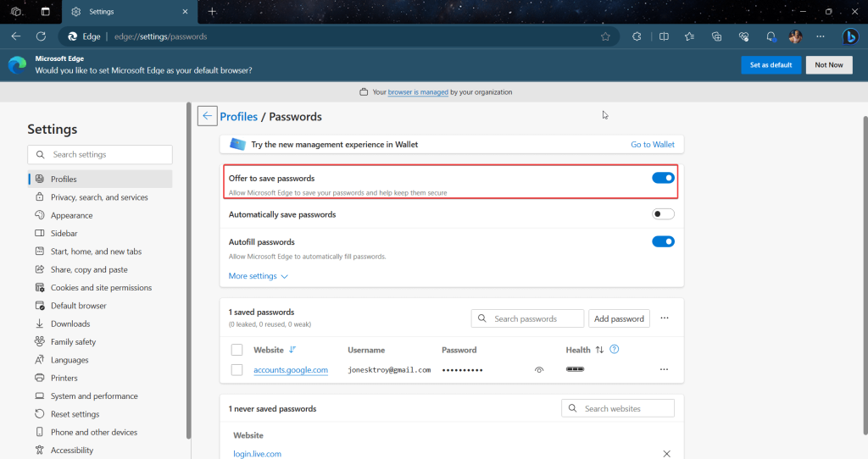Open Privacy, search, and services
This screenshot has height=459, width=868.
(100, 196)
